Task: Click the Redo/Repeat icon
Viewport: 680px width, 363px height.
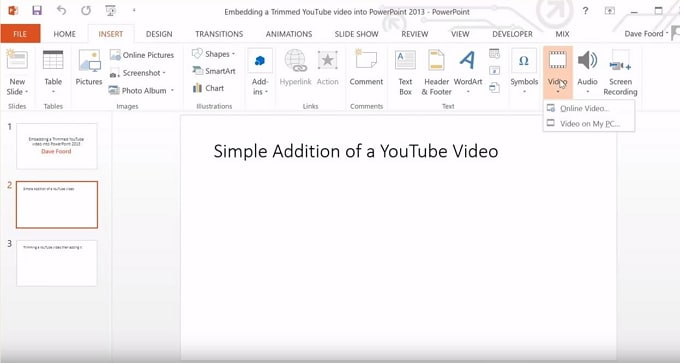Action: 86,10
